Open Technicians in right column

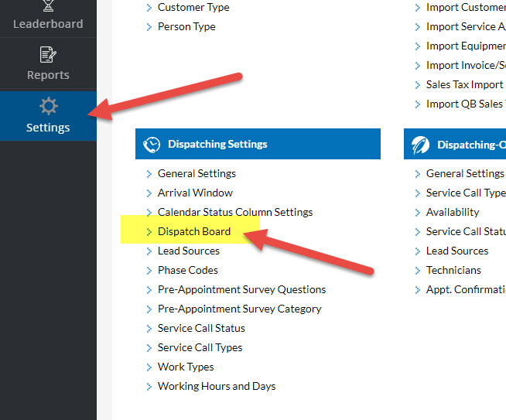click(453, 270)
